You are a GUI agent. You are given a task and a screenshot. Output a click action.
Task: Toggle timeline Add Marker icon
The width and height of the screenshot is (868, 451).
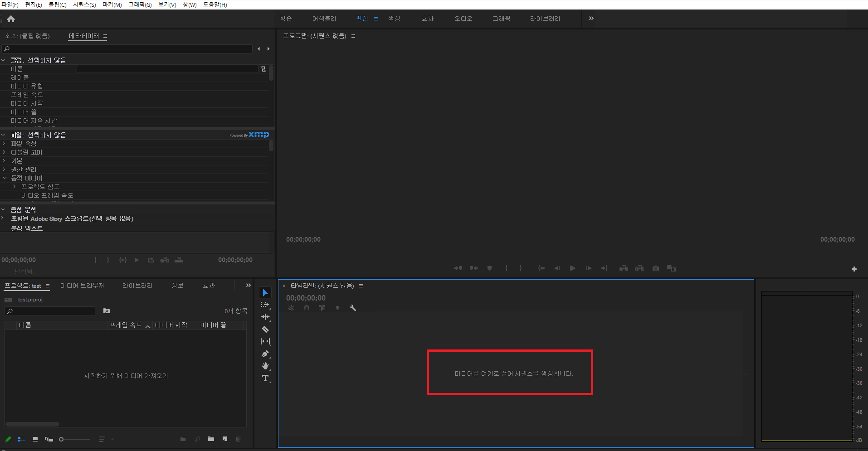[x=337, y=308]
